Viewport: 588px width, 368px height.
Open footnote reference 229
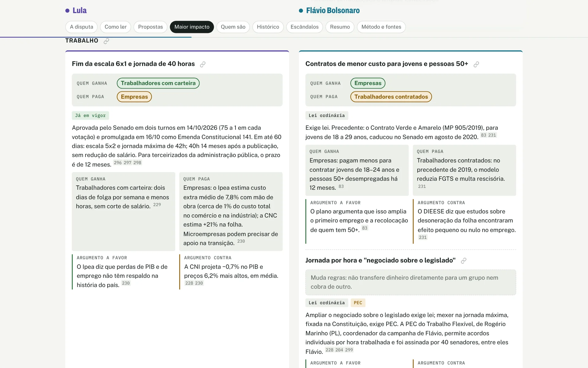(x=157, y=205)
